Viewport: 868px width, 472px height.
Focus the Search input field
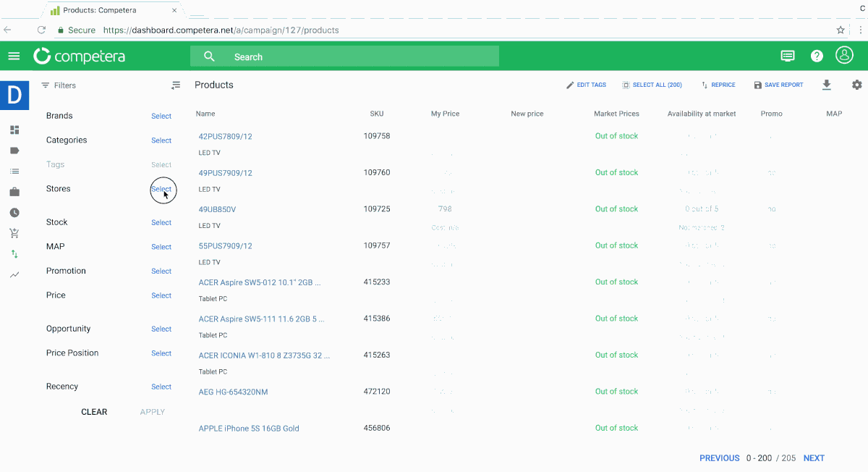344,56
